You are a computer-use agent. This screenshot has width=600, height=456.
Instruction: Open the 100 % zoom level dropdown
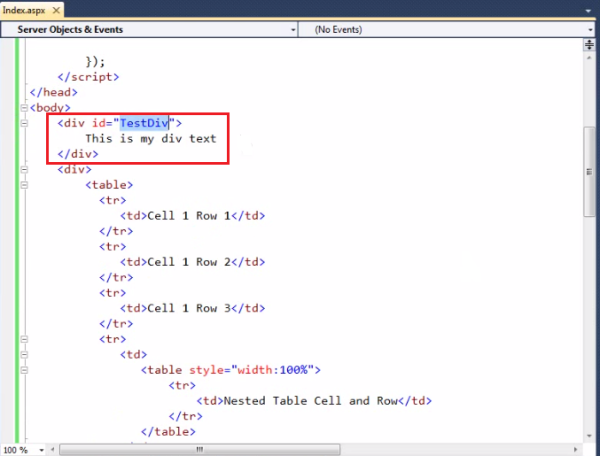click(x=41, y=450)
